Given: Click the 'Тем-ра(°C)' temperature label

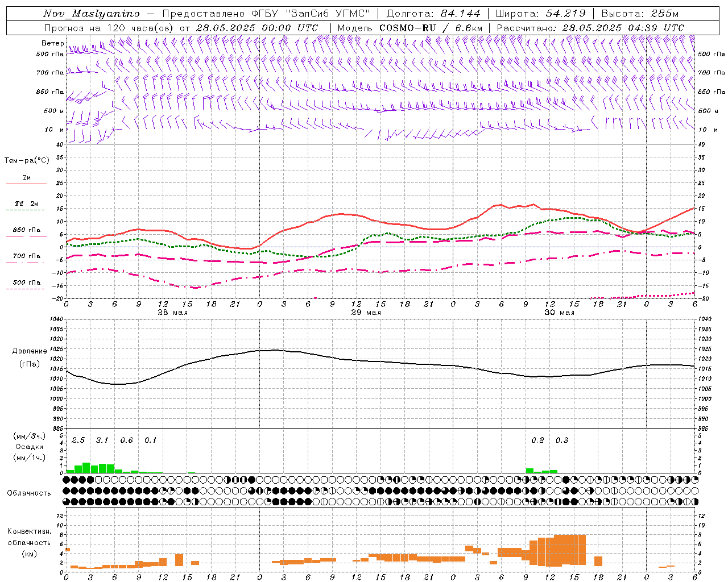Looking at the screenshot, I should 27,161.
